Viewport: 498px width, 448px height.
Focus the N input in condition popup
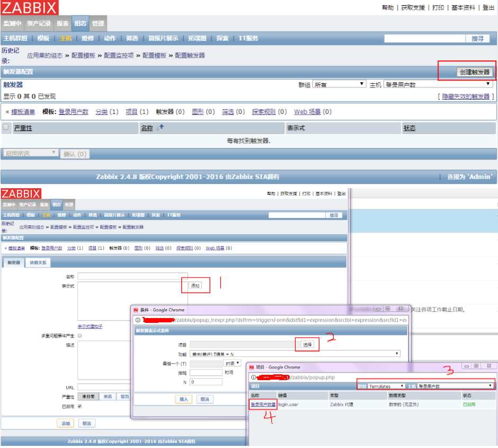[206, 382]
